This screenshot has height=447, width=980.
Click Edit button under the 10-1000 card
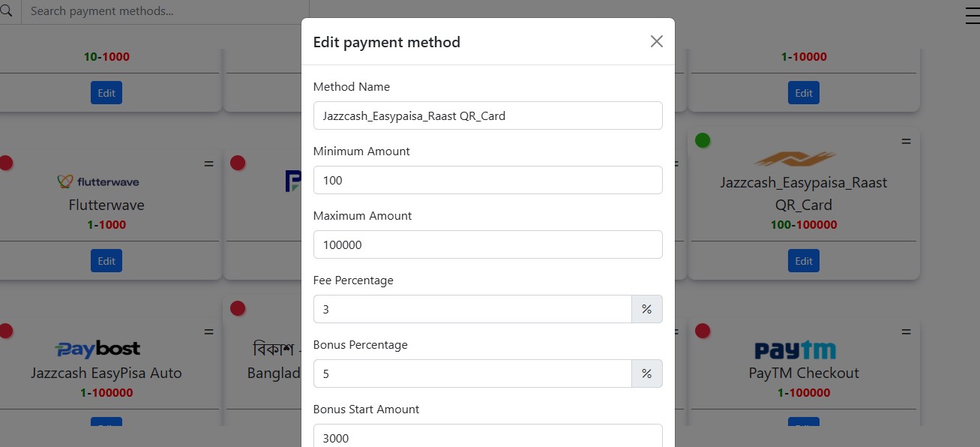(106, 93)
